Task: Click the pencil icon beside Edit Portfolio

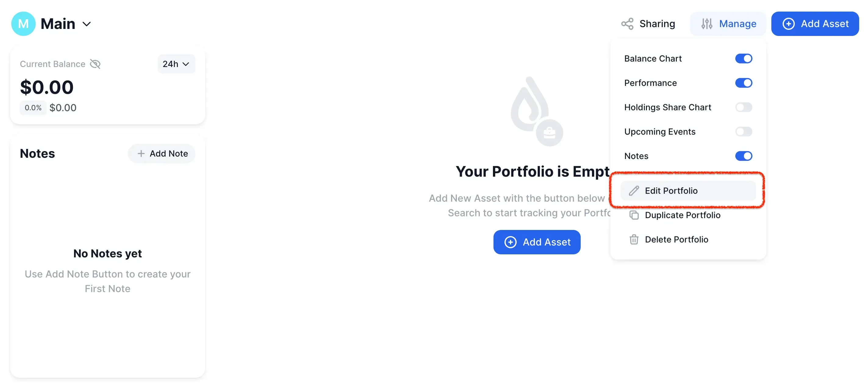Action: click(x=634, y=190)
